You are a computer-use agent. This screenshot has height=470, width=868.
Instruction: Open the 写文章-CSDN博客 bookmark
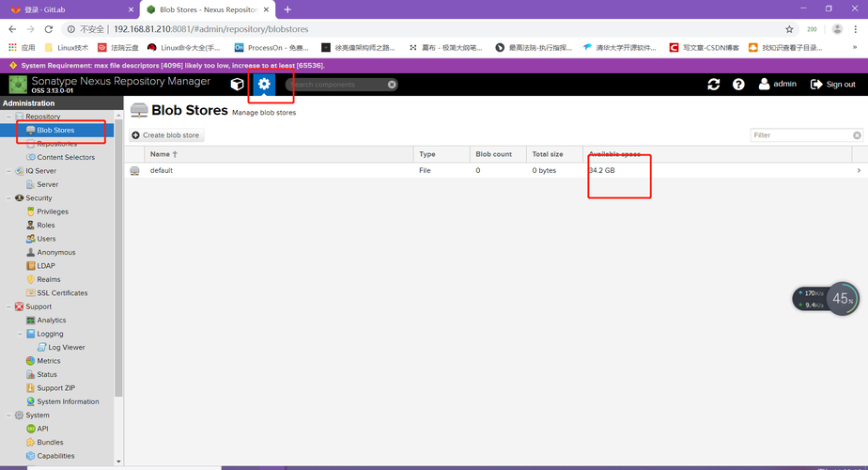click(x=705, y=48)
